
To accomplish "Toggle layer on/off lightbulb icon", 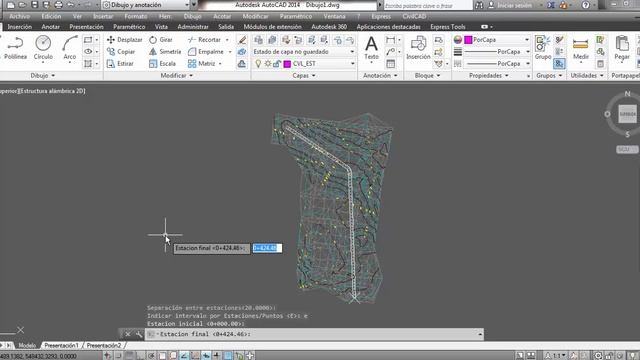I will [x=258, y=64].
